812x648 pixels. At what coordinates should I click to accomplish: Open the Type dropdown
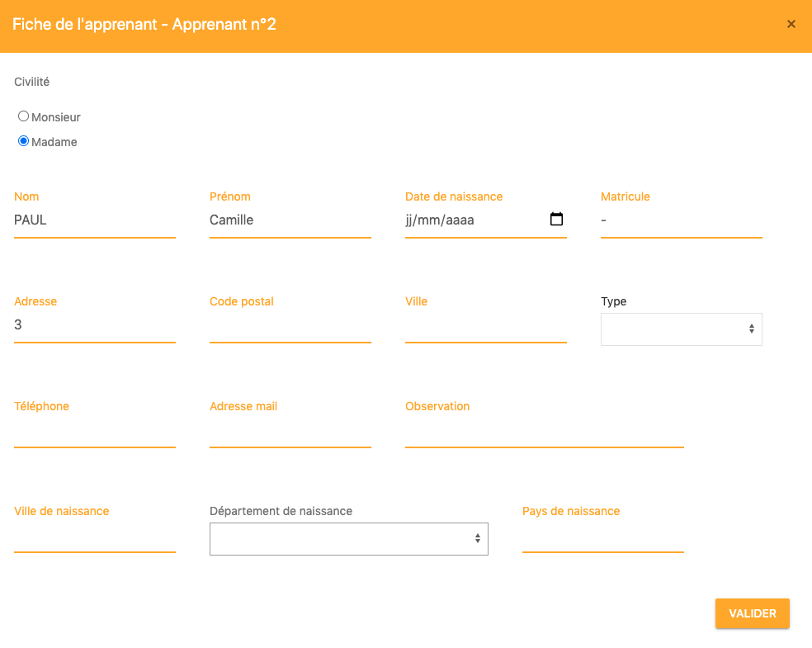681,329
